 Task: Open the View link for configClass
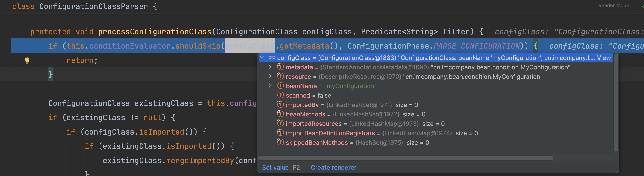pyautogui.click(x=604, y=58)
